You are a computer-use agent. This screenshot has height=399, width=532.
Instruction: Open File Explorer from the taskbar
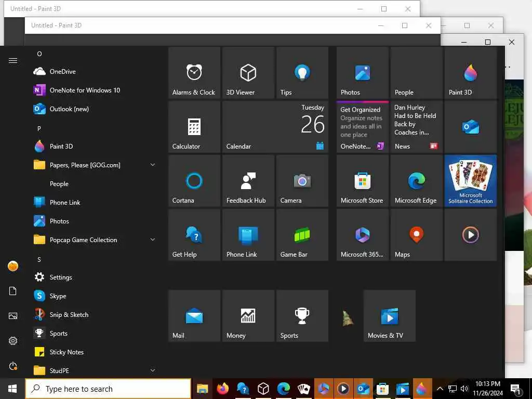(x=203, y=389)
